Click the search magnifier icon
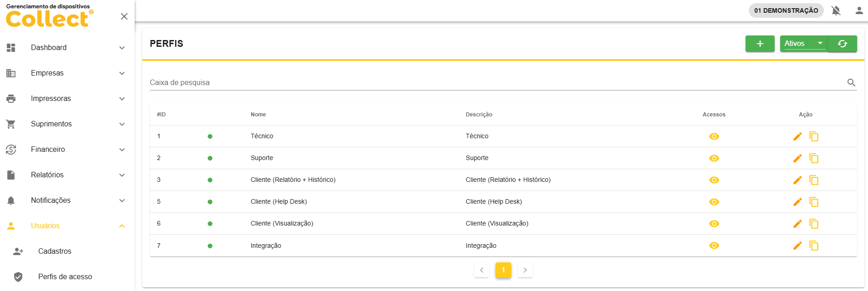 851,83
